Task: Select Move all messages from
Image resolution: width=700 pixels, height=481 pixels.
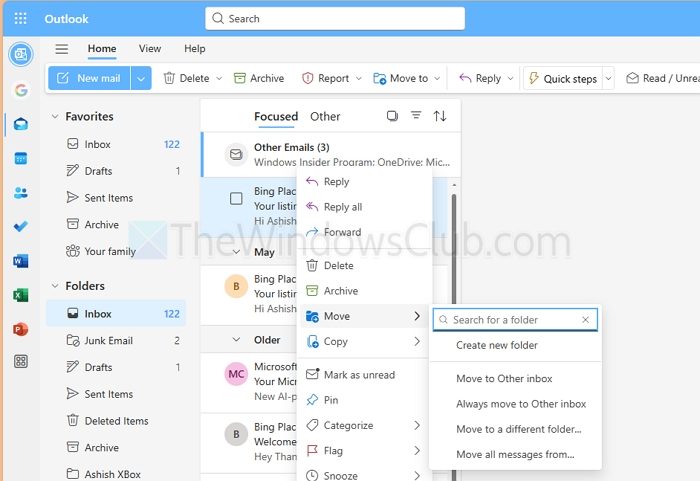Action: click(515, 455)
